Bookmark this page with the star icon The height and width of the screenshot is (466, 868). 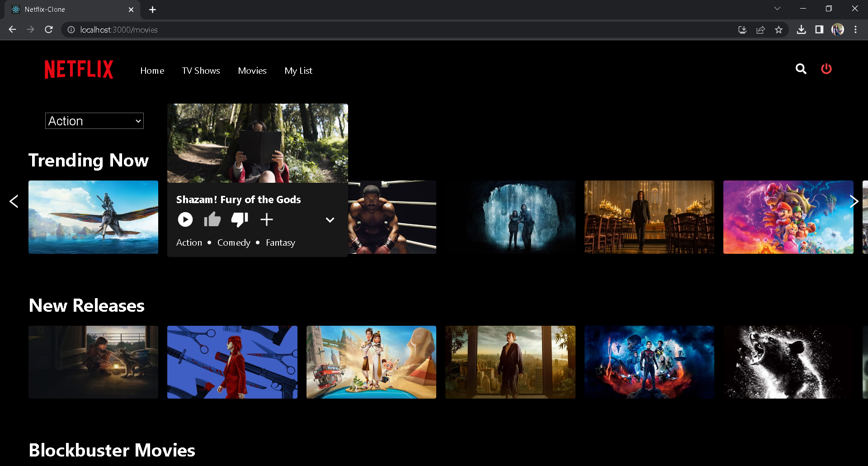tap(779, 29)
